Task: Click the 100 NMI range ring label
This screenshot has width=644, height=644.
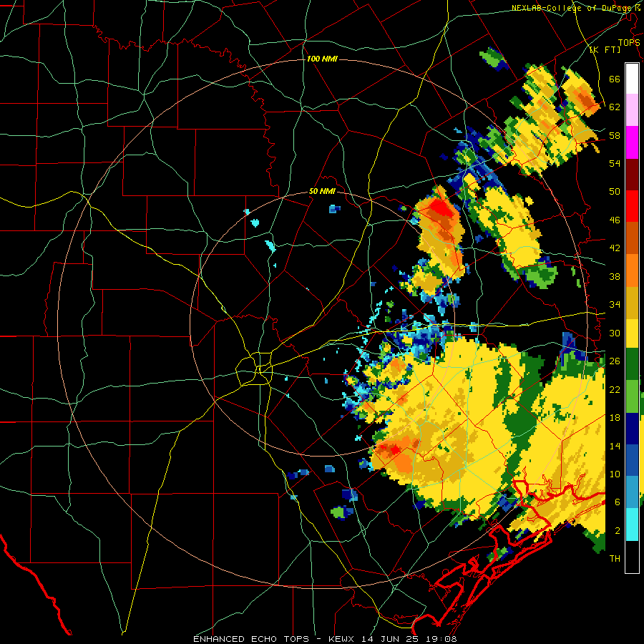Action: [x=322, y=59]
